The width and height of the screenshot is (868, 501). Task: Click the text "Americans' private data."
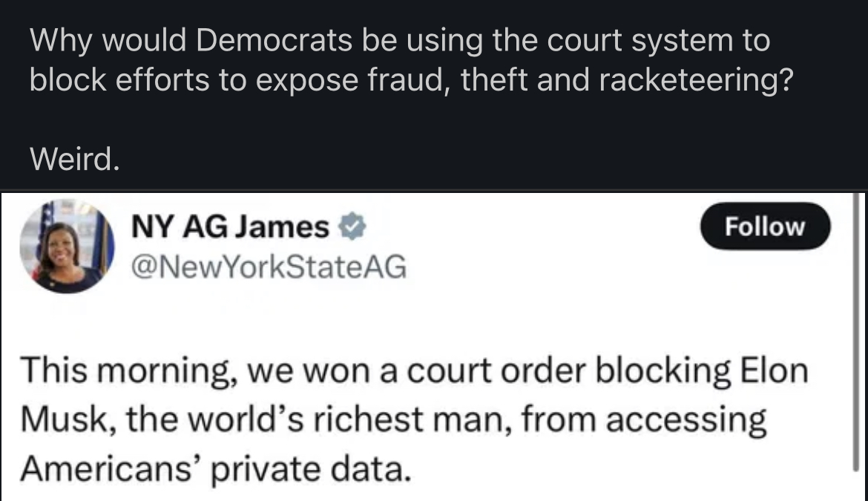(215, 469)
